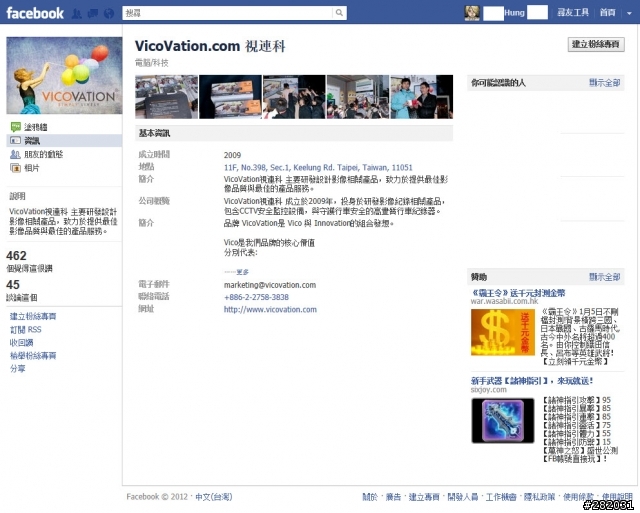
Task: Open the 朋友的動態 tab
Action: [44, 154]
